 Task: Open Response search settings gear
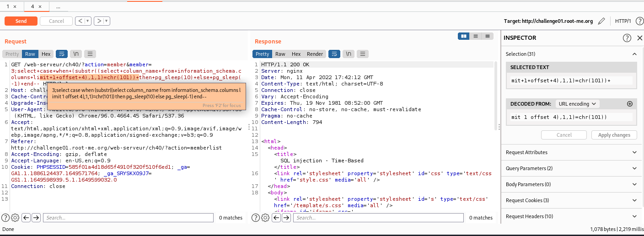pyautogui.click(x=265, y=218)
